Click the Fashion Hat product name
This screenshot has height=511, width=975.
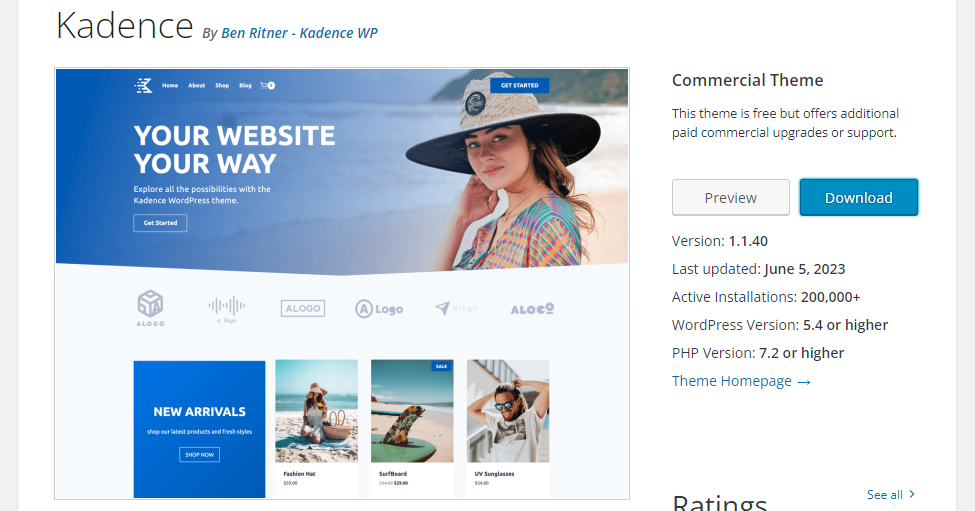pos(299,474)
